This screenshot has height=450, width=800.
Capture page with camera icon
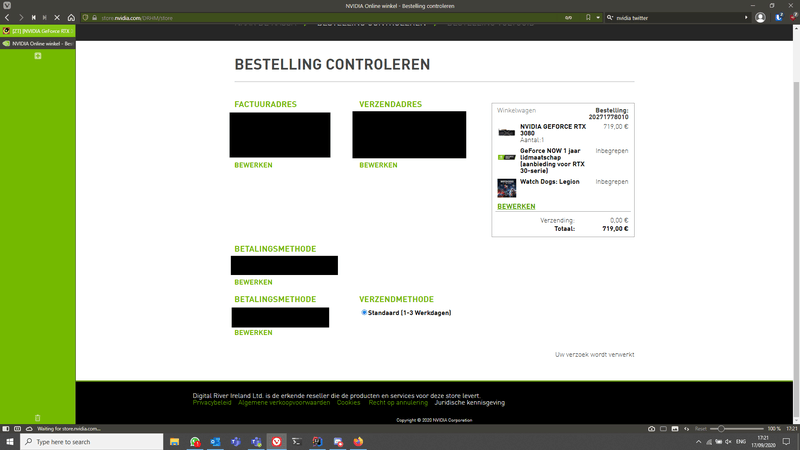tap(652, 429)
